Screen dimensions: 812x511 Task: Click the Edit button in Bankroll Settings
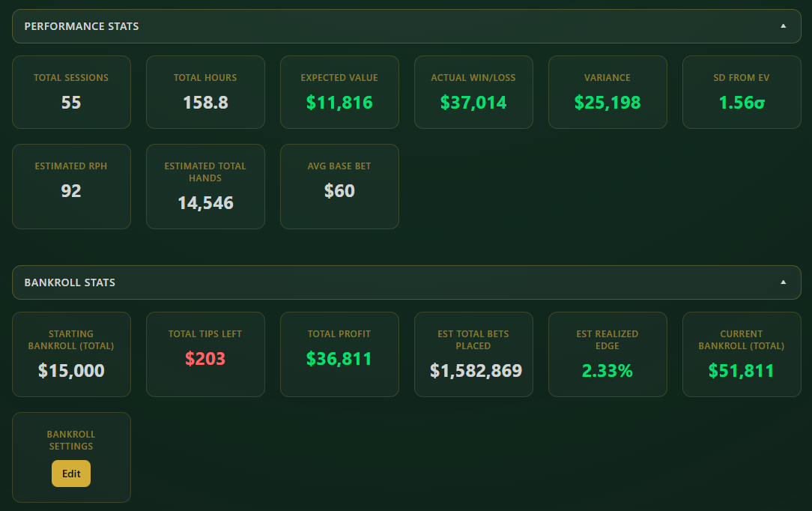pyautogui.click(x=70, y=474)
